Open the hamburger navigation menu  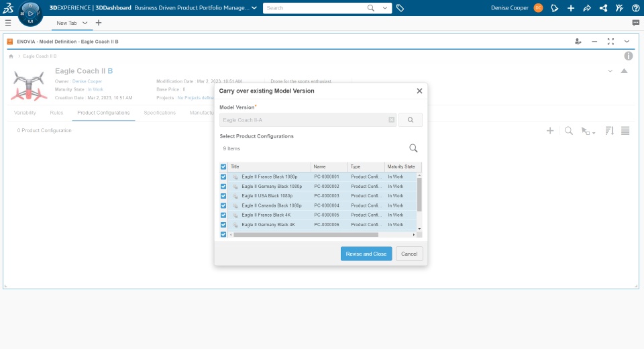[x=8, y=23]
